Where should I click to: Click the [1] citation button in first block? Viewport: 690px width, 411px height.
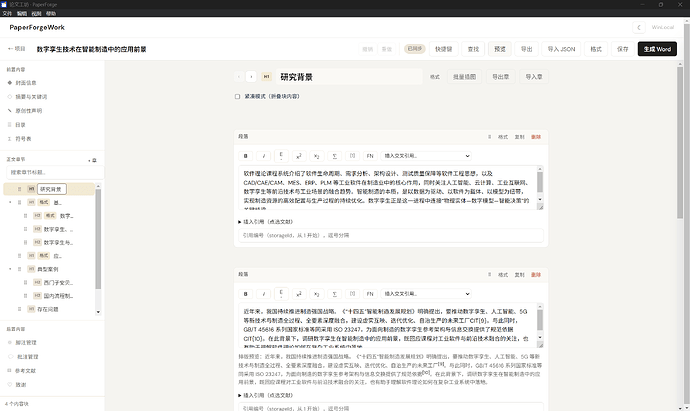(352, 156)
